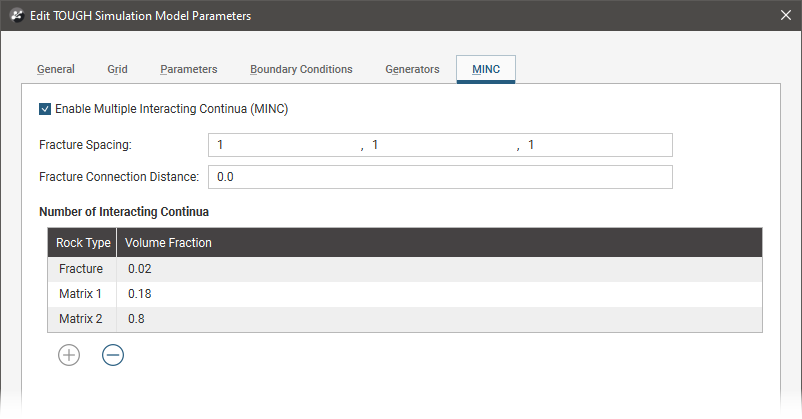Select the MINC tab
This screenshot has height=419, width=802.
pos(486,69)
